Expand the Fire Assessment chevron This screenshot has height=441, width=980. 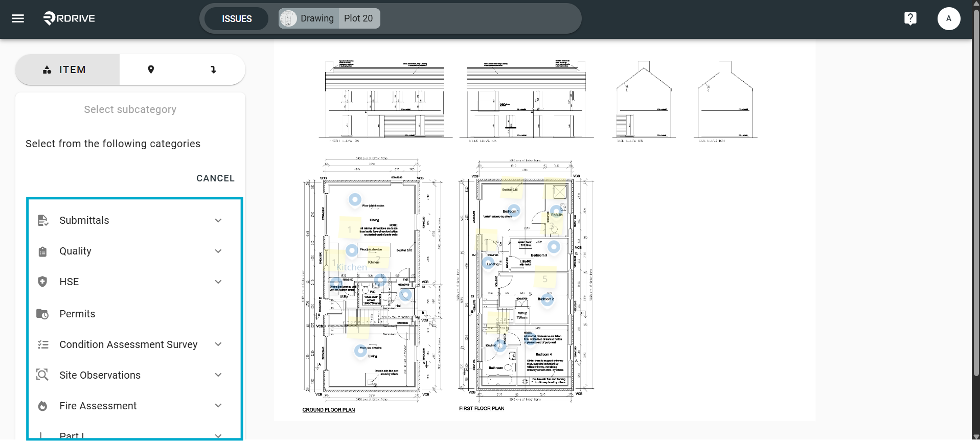[218, 406]
